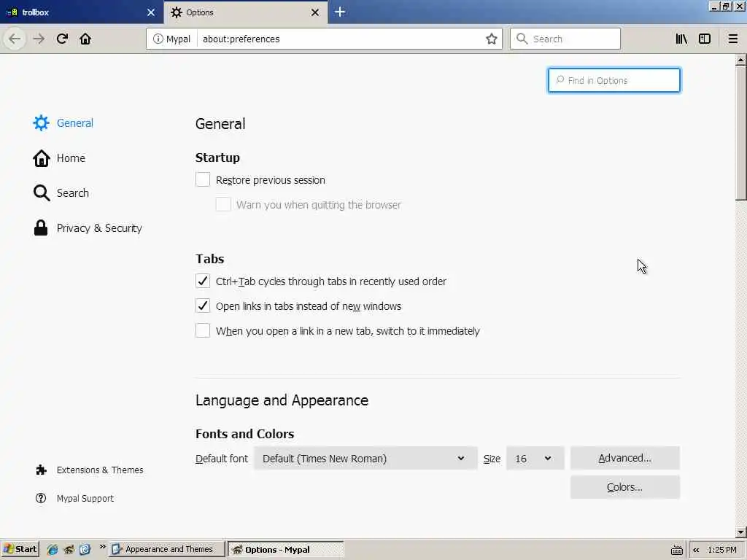Open the on-screen keyboard tray icon
The image size is (747, 560).
coord(676,550)
